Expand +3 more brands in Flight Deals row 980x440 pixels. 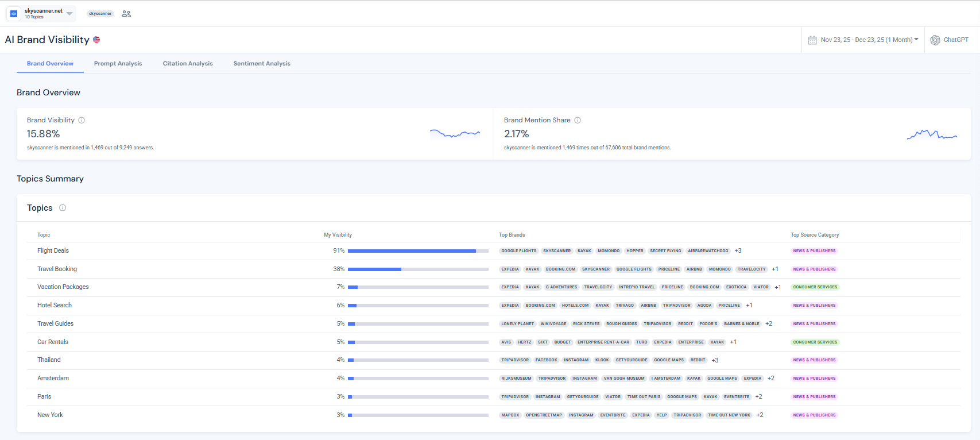coord(738,250)
